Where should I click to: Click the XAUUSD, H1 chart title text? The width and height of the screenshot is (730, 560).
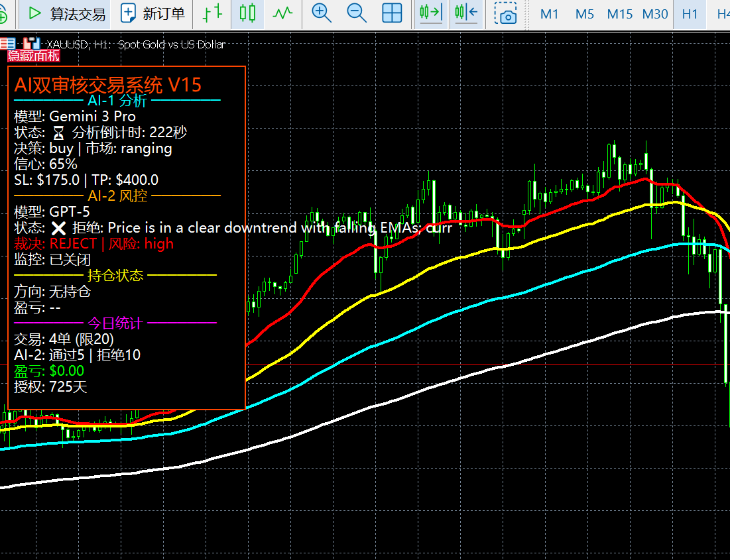pos(136,44)
